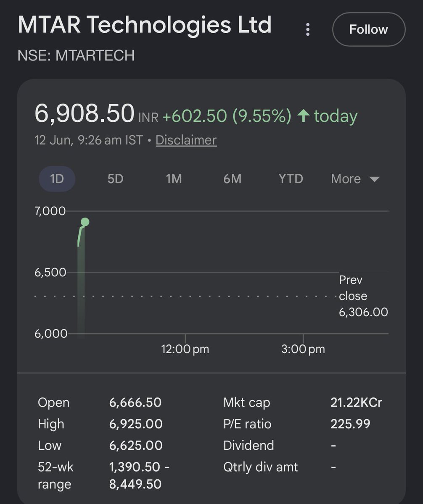This screenshot has width=423, height=504.
Task: Click the Open value 6,666.50
Action: (x=135, y=402)
